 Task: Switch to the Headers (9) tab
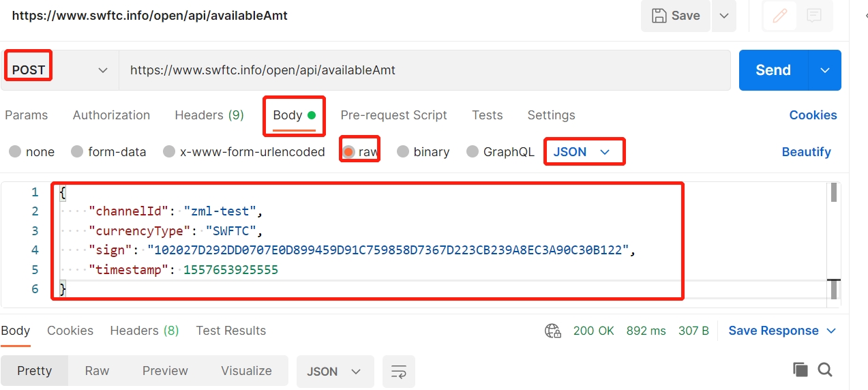tap(209, 115)
